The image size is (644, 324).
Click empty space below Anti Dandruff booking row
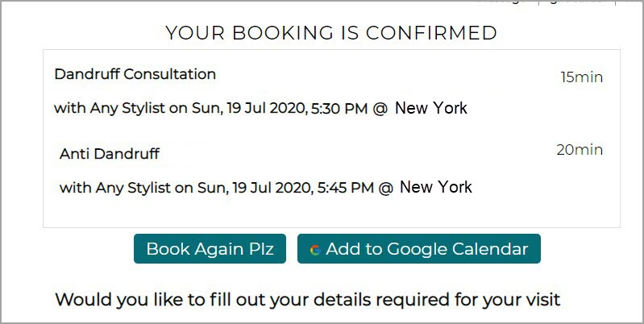click(331, 212)
